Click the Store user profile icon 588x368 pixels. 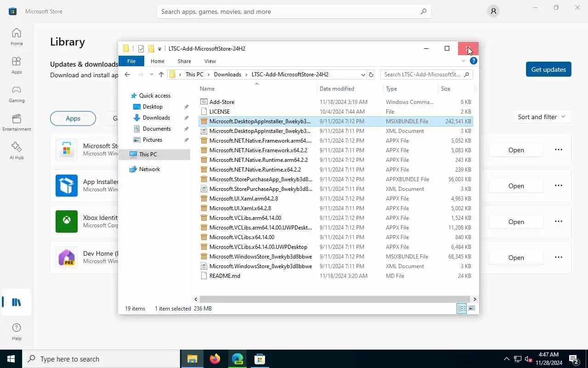click(x=493, y=11)
